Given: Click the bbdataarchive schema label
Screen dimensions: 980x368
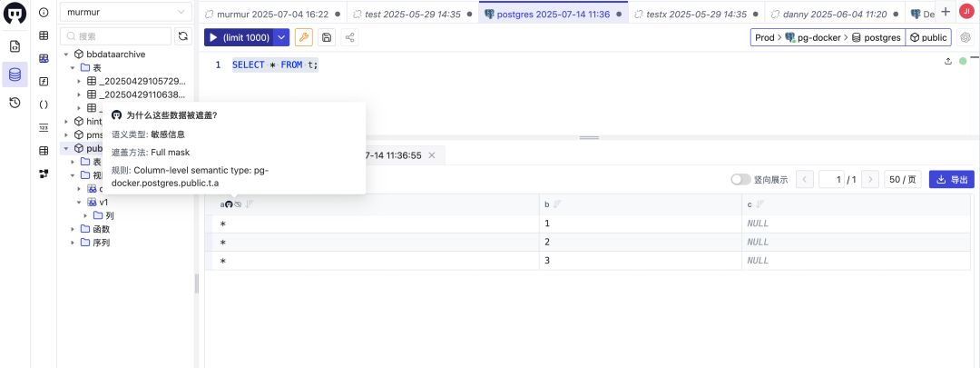Looking at the screenshot, I should pos(115,55).
